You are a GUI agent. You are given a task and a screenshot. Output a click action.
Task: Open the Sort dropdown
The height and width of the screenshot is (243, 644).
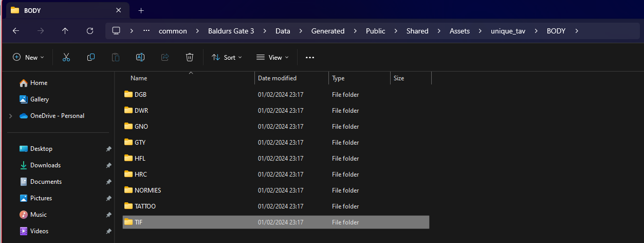(227, 58)
